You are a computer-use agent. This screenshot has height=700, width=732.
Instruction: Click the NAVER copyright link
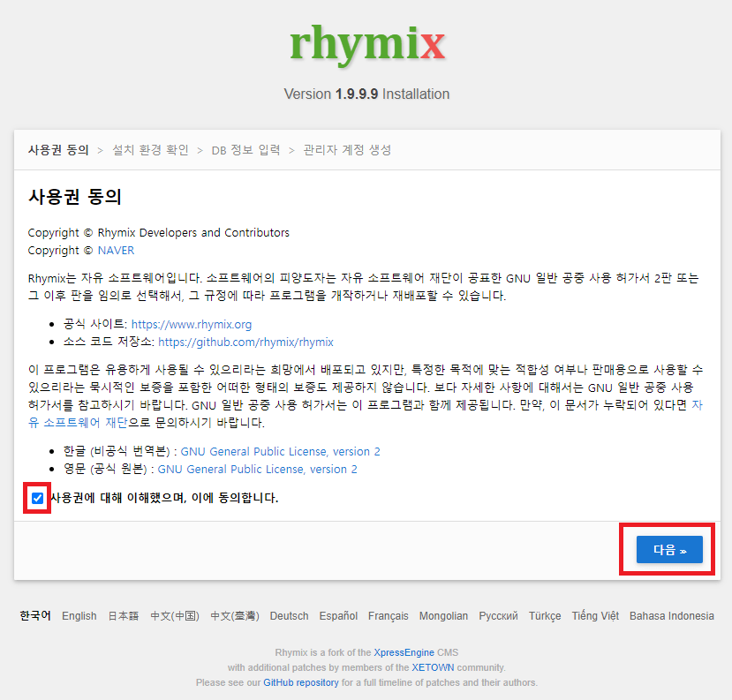[117, 250]
